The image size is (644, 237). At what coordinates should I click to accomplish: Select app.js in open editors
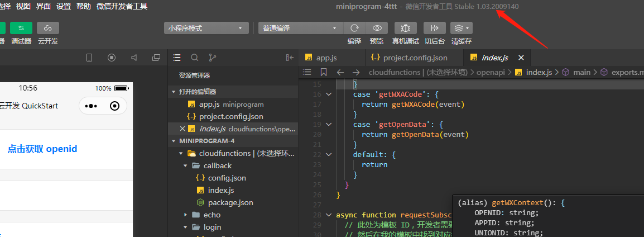pyautogui.click(x=233, y=105)
